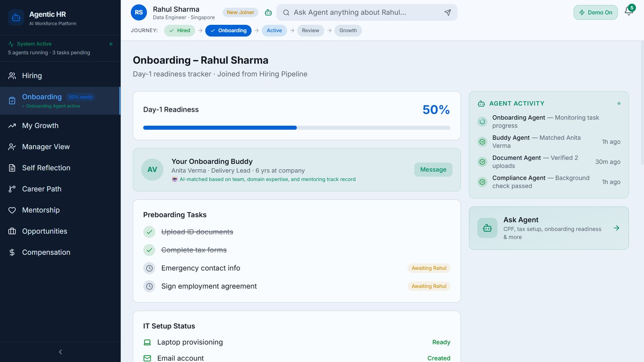This screenshot has width=644, height=362.
Task: Message onboarding buddy Anita Verma
Action: (433, 170)
